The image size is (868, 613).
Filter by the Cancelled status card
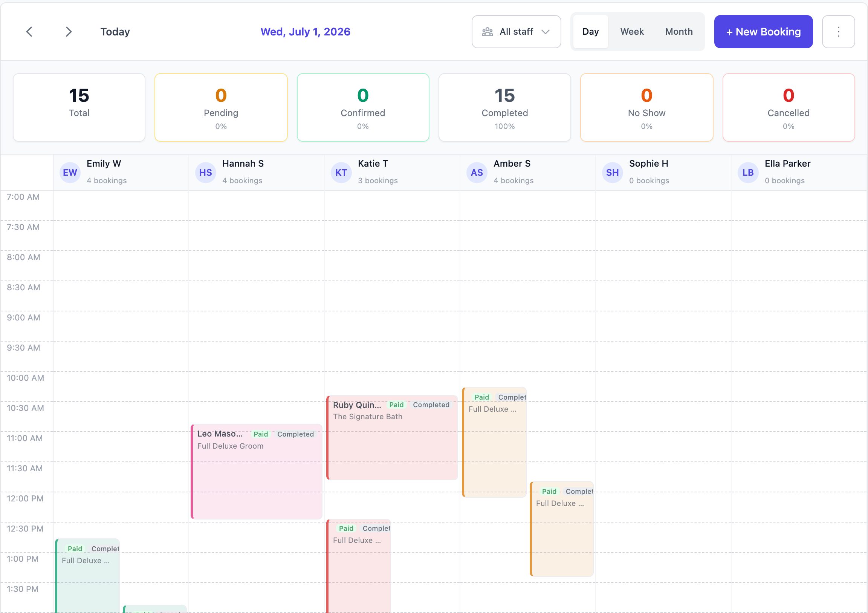coord(789,107)
